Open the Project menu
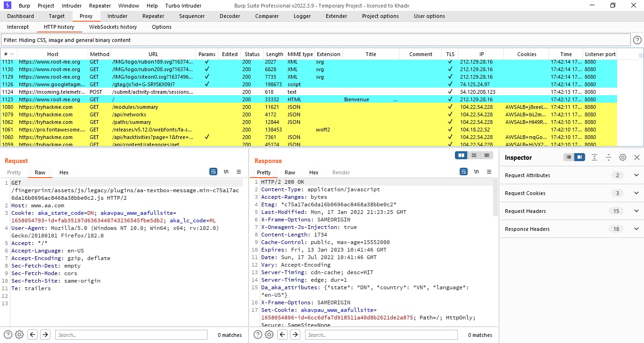This screenshot has width=644, height=343. point(46,6)
